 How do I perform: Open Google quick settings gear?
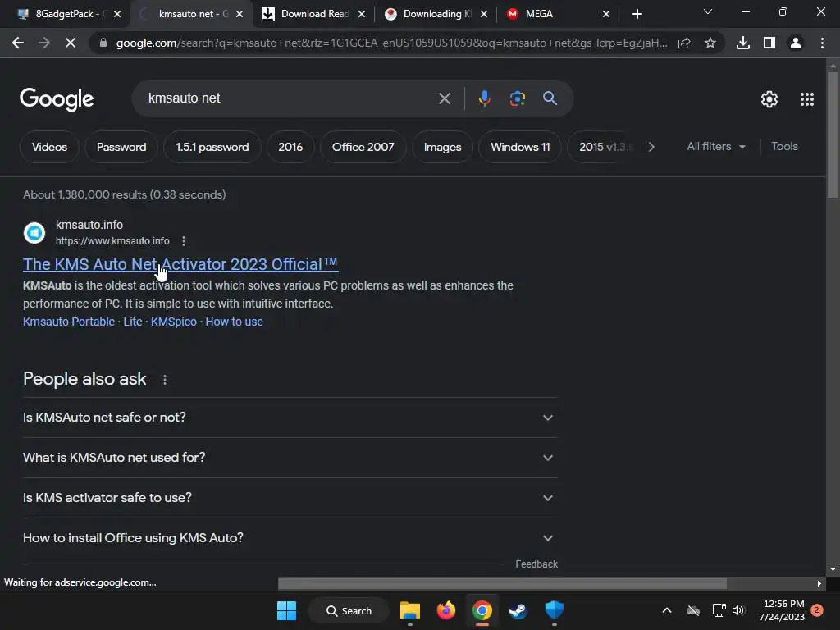pyautogui.click(x=769, y=99)
